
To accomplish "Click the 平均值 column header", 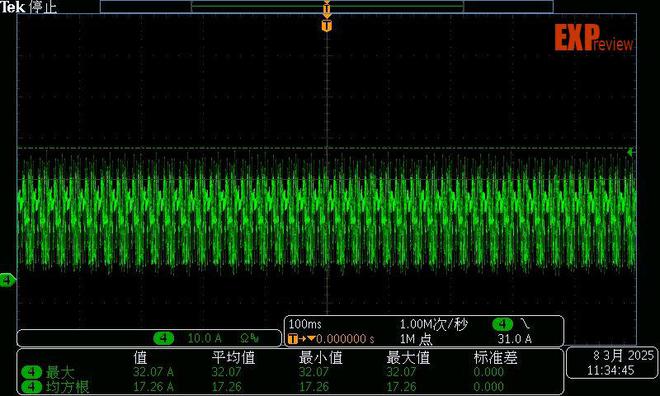I will (234, 358).
